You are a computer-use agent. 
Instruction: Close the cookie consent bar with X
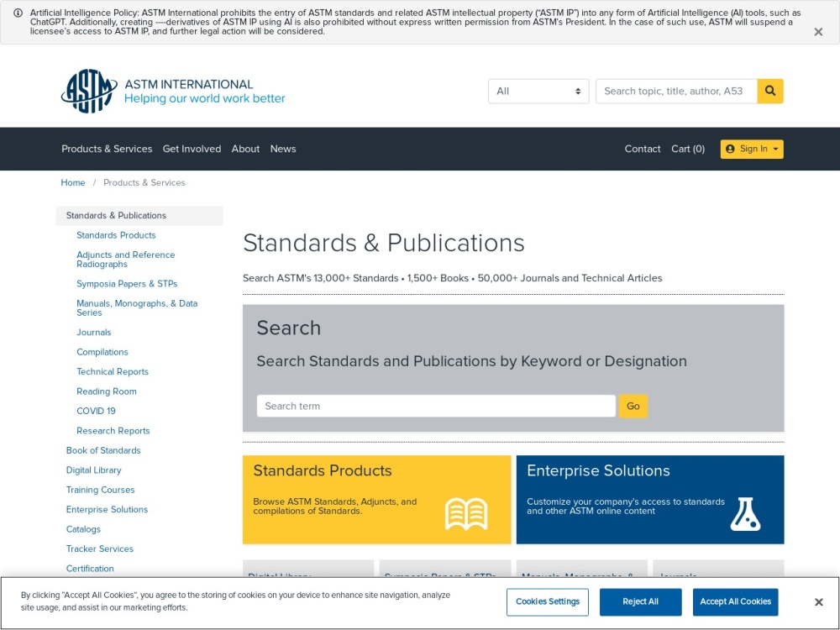click(818, 602)
